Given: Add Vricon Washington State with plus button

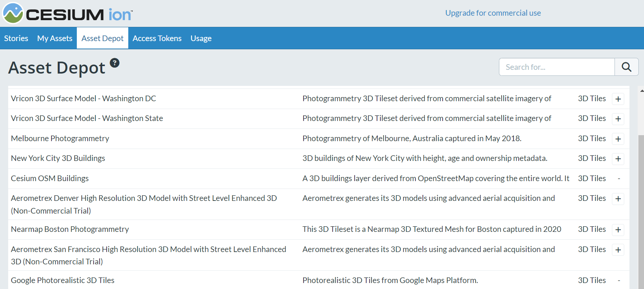Looking at the screenshot, I should coord(618,119).
